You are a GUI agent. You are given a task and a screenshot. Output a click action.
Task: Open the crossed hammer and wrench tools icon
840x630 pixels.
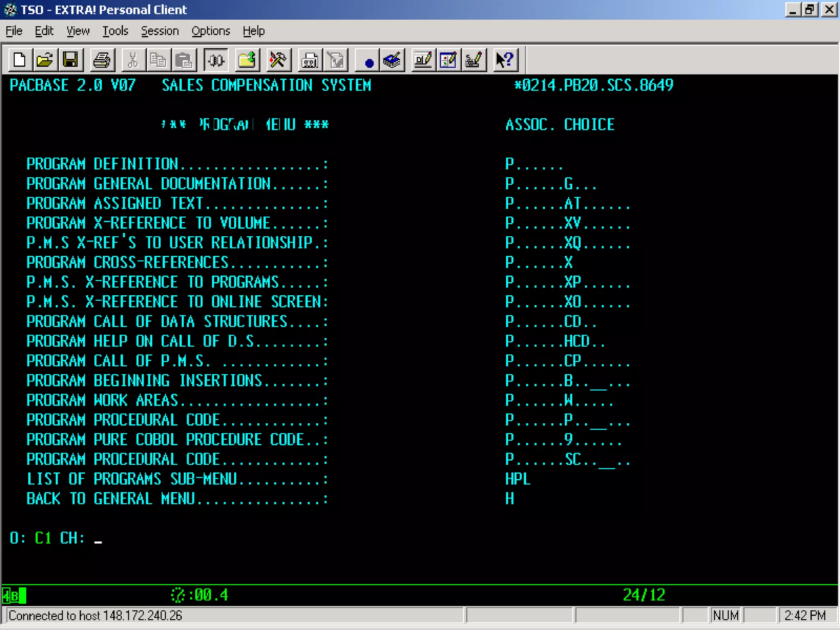pyautogui.click(x=278, y=60)
